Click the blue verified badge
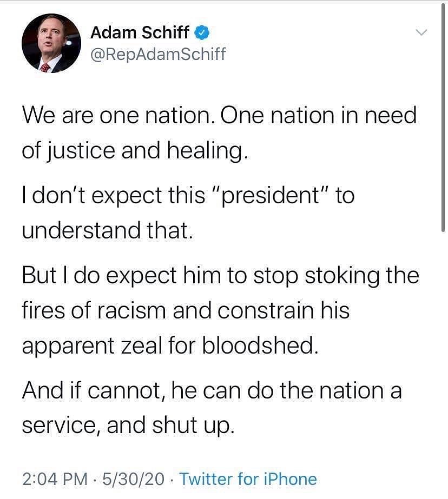This screenshot has width=448, height=499. 202,33
